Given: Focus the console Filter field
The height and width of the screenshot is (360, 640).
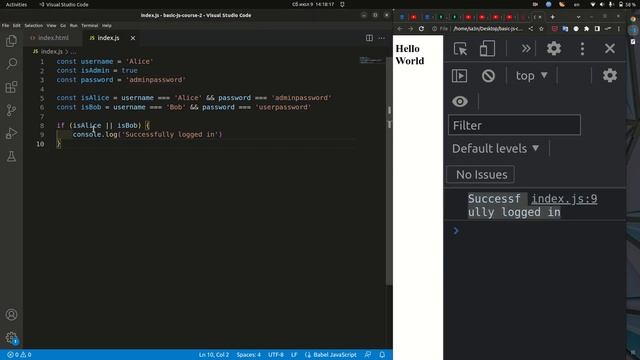Looking at the screenshot, I should point(514,125).
